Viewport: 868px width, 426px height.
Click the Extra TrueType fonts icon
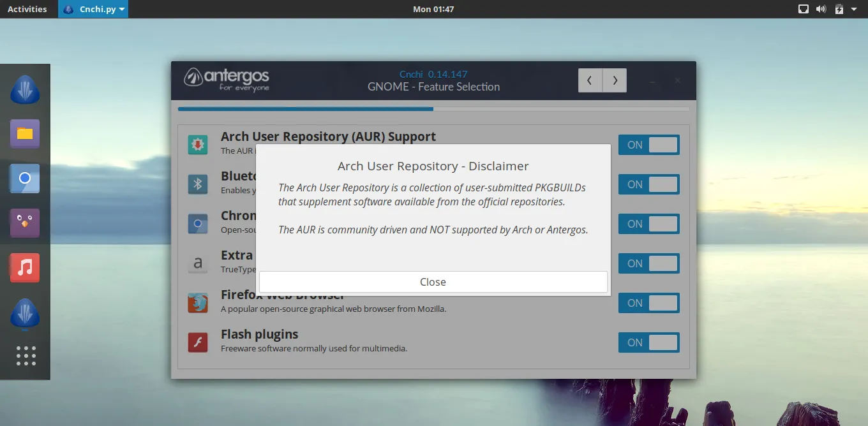pyautogui.click(x=198, y=263)
